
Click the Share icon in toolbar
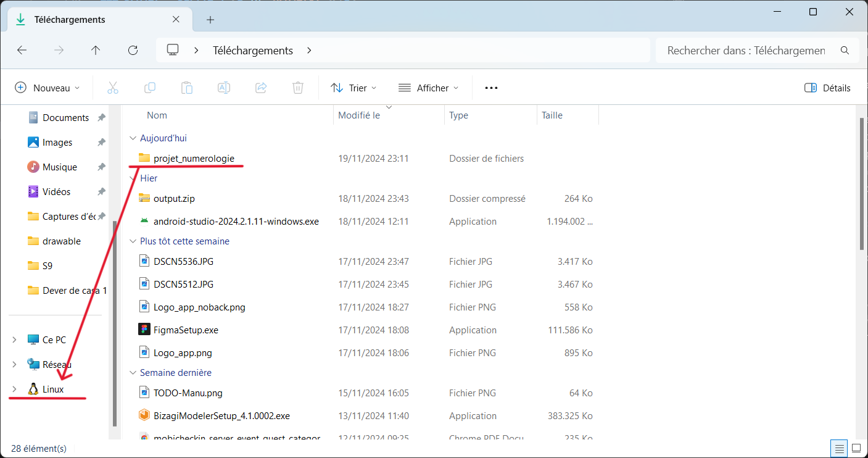[x=261, y=88]
